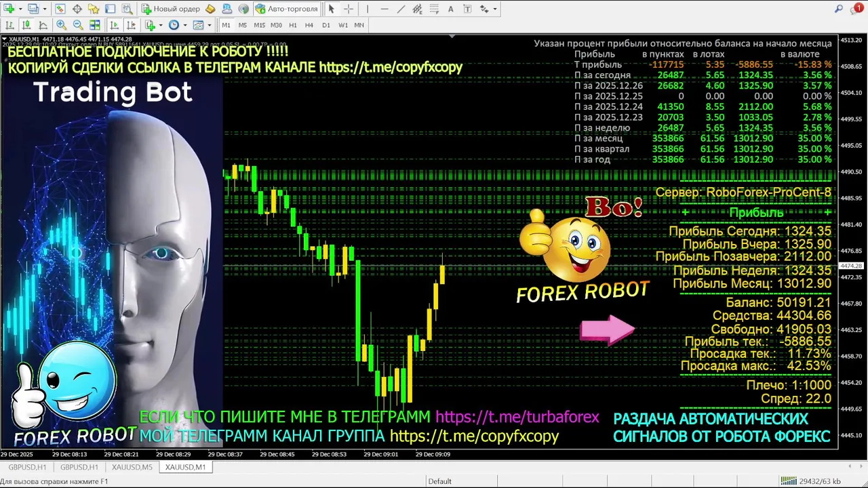The width and height of the screenshot is (868, 488).
Task: Open the chart templates icon
Action: click(198, 25)
